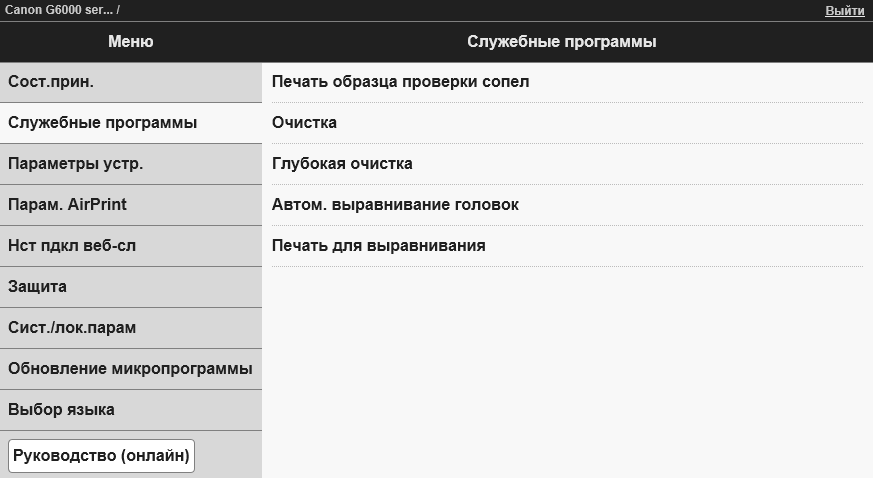Click the Руководство (онлайн) button
This screenshot has height=478, width=873.
click(101, 455)
